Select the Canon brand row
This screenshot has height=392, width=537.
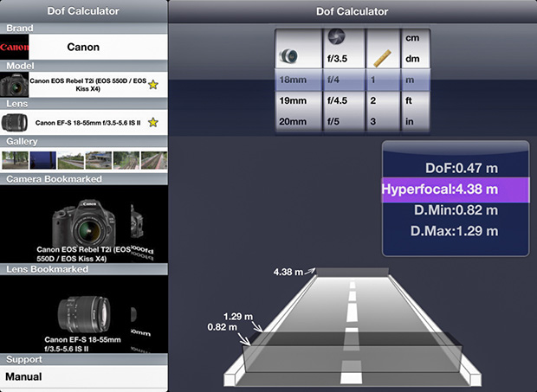click(x=84, y=47)
